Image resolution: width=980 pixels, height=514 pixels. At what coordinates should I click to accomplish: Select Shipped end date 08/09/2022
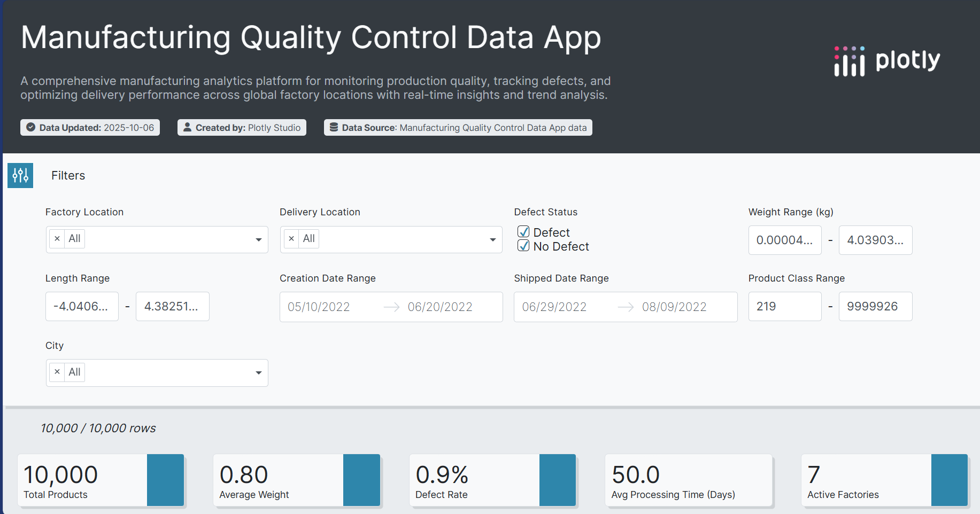674,307
